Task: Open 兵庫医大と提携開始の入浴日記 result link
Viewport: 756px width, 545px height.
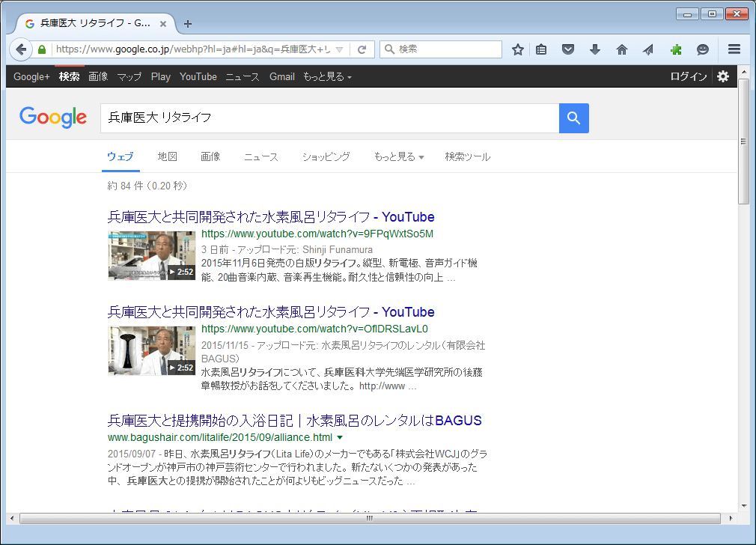Action: click(x=295, y=421)
